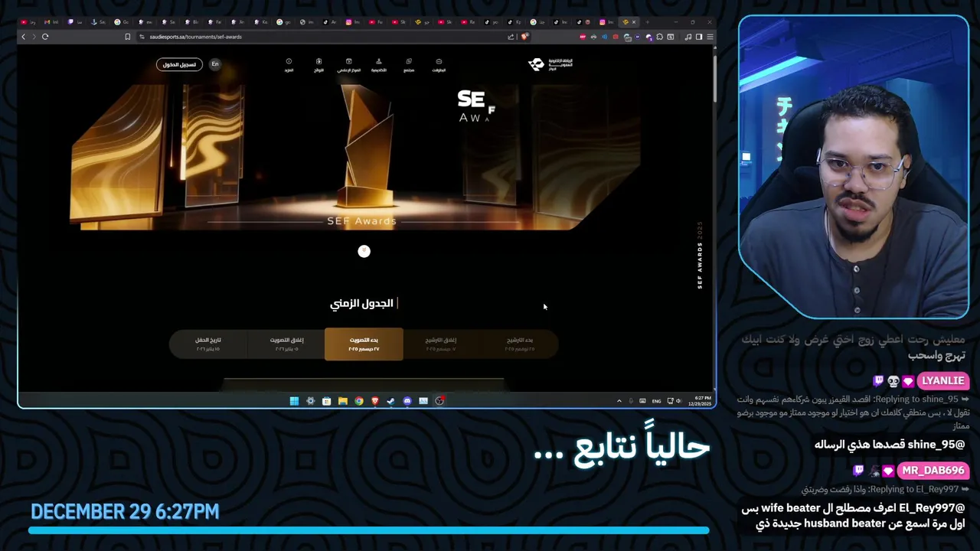Open Discord from the taskbar
Screen dimensions: 980x551
407,401
